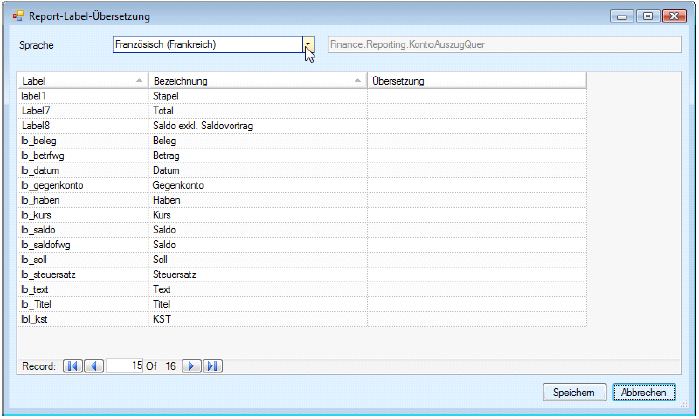Click the Report-Label-Übersetzung window icon

tap(18, 16)
